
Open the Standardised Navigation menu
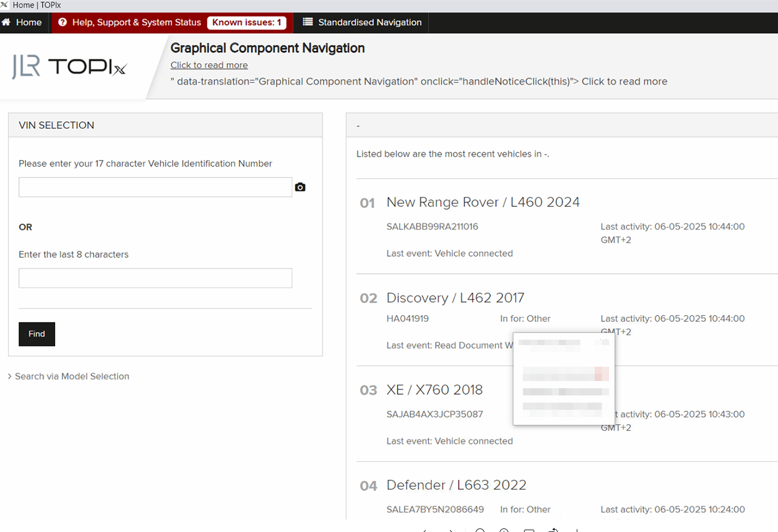pyautogui.click(x=362, y=23)
